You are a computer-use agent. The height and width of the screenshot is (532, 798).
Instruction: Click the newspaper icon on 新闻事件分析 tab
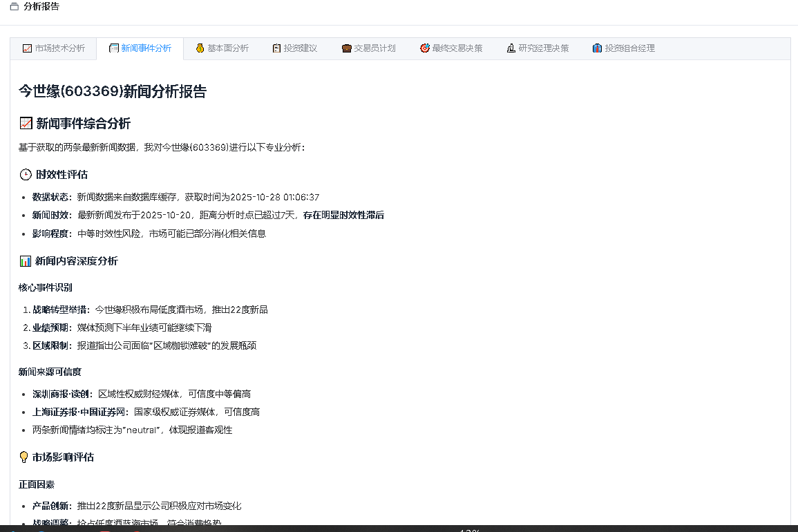coord(114,48)
